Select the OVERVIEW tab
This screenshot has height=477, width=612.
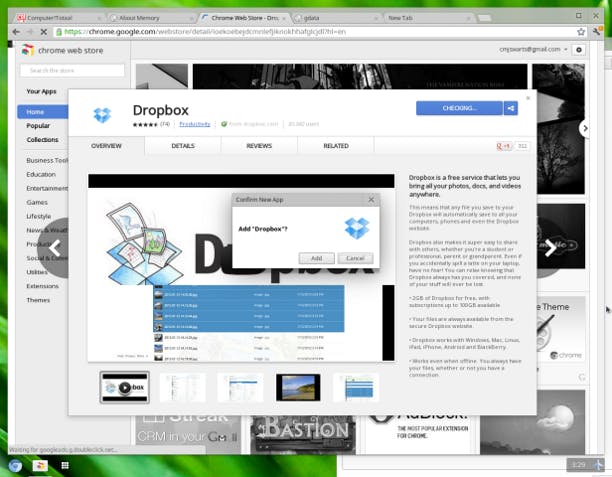click(x=106, y=146)
